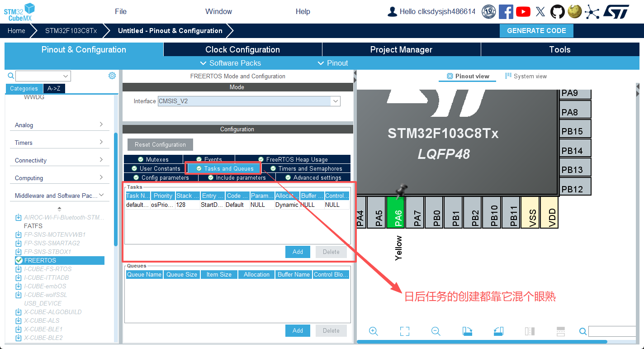Click the pin search magnifier icon
The image size is (644, 349).
[583, 331]
